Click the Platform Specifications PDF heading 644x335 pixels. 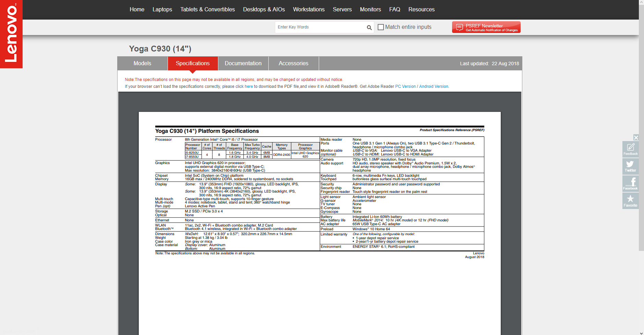coord(207,131)
